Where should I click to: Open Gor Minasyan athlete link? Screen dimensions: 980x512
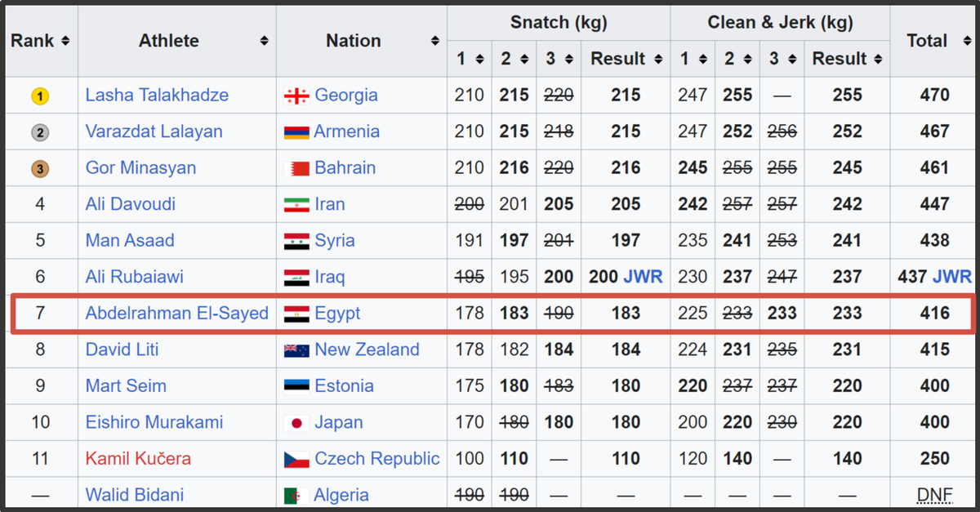coord(140,167)
